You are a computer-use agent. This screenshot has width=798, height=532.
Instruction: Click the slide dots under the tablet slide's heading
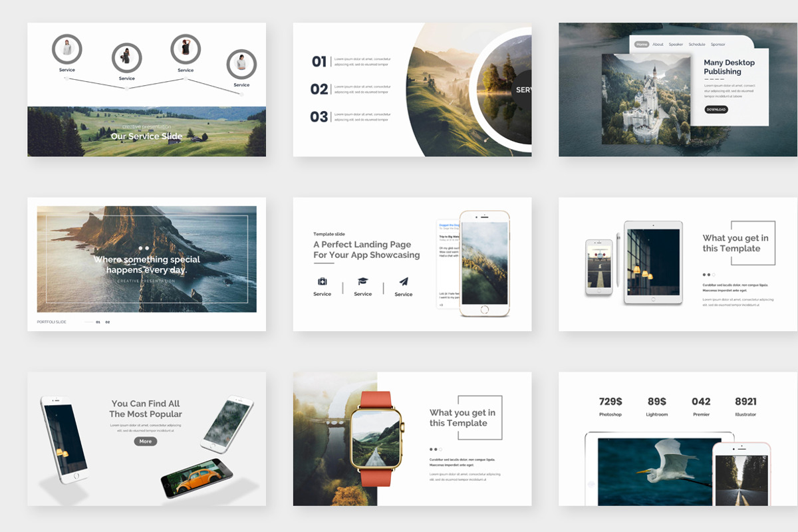pyautogui.click(x=709, y=275)
